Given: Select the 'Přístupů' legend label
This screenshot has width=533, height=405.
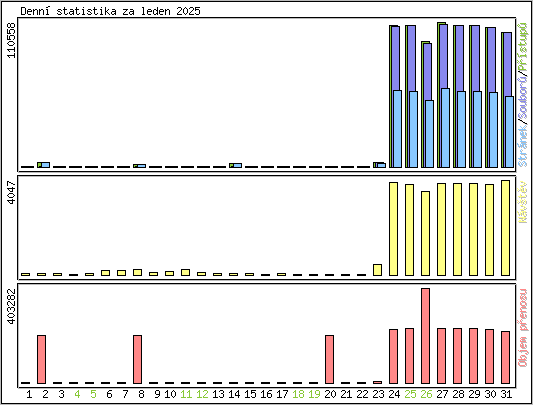Looking at the screenshot, I should coord(523,47).
